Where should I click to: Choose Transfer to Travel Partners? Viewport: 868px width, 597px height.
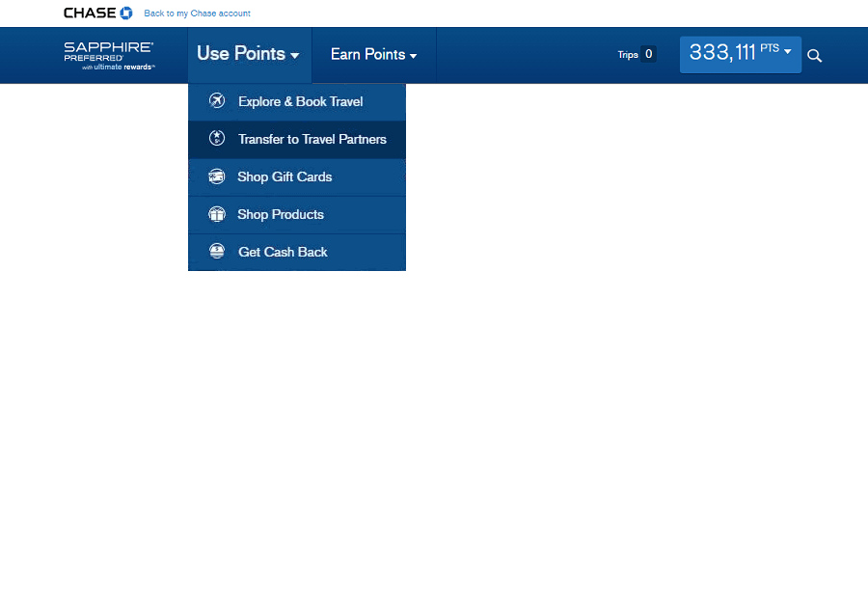(x=297, y=140)
